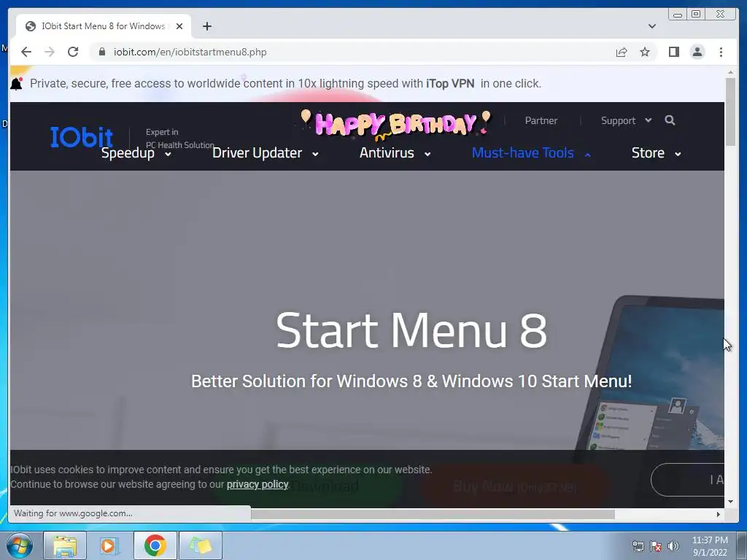The width and height of the screenshot is (747, 560).
Task: Click the vertical scrollbar thumb
Action: pos(730,112)
